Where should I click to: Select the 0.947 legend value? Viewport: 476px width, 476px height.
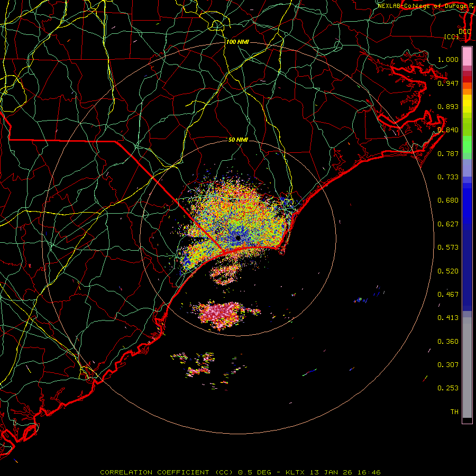(448, 83)
